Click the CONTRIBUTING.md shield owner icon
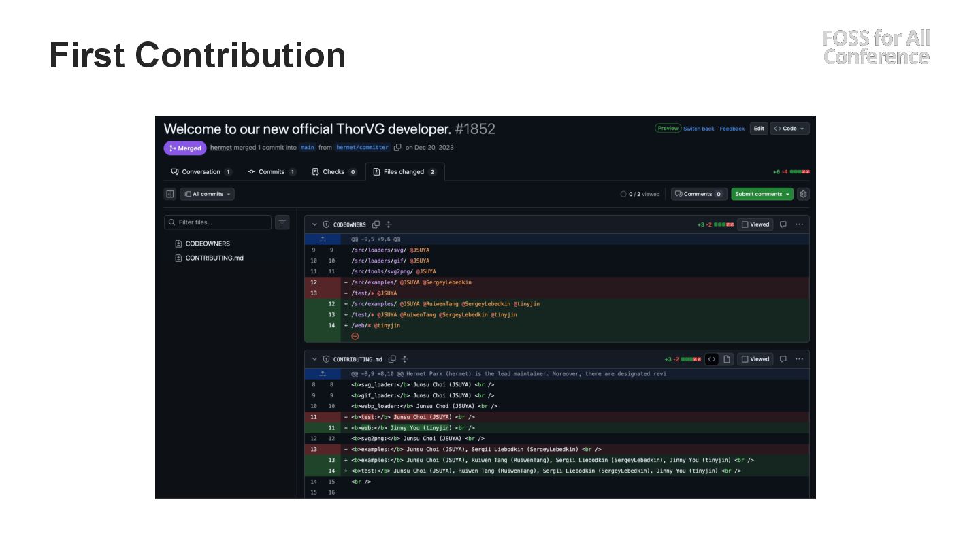Viewport: 980px width, 551px height. [326, 359]
